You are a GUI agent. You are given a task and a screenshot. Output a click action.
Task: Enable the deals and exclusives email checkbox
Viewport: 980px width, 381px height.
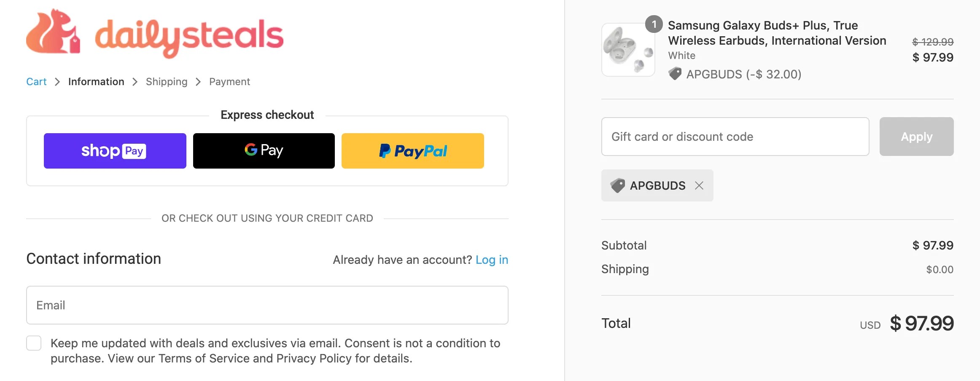[34, 343]
